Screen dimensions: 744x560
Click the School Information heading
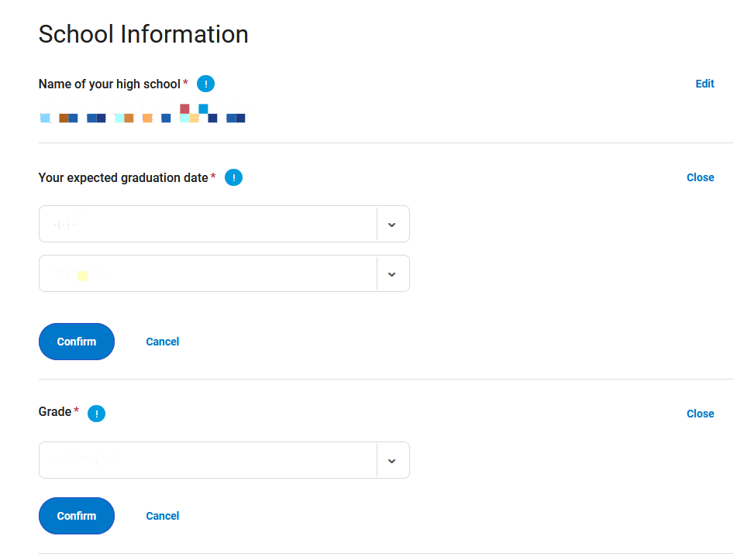[x=143, y=34]
